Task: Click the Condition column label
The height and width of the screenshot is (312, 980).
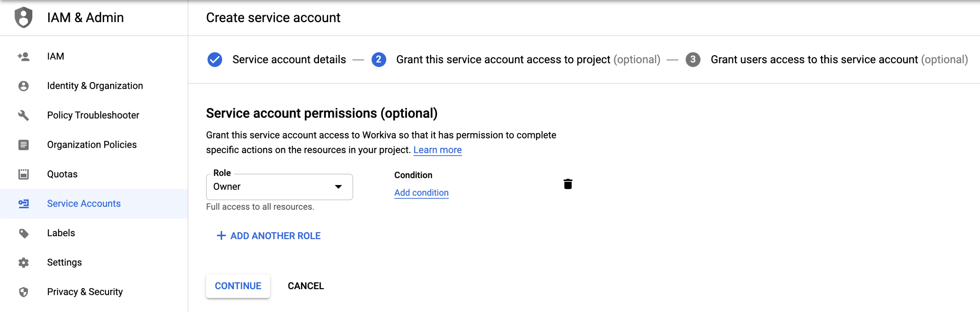Action: pos(413,175)
